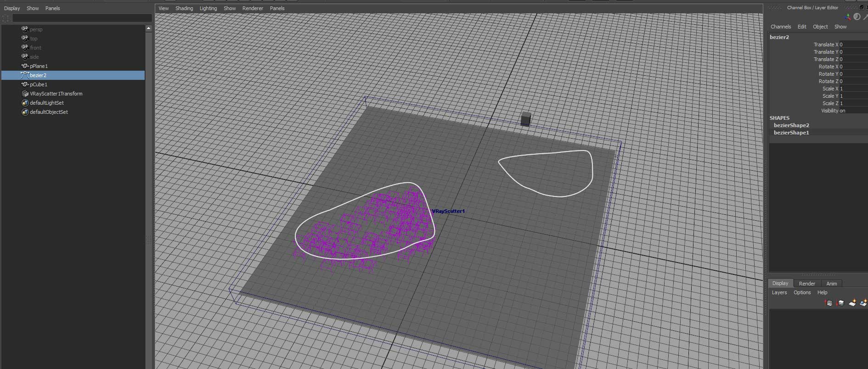868x369 pixels.
Task: Click the top camera icon in Outliner
Action: [x=25, y=38]
